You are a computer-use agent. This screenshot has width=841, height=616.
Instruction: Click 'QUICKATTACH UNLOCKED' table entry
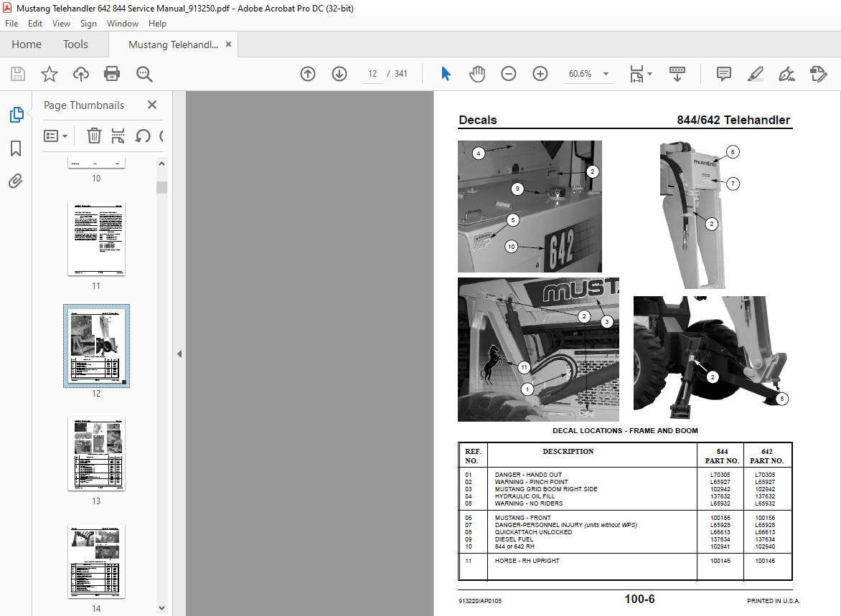tap(533, 532)
